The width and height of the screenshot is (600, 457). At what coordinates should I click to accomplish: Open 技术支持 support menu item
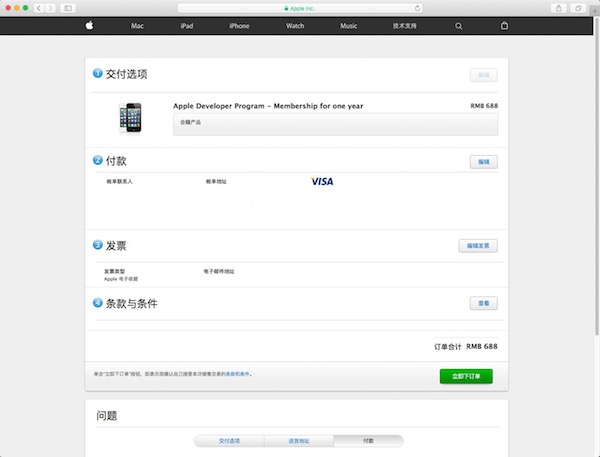(x=406, y=26)
